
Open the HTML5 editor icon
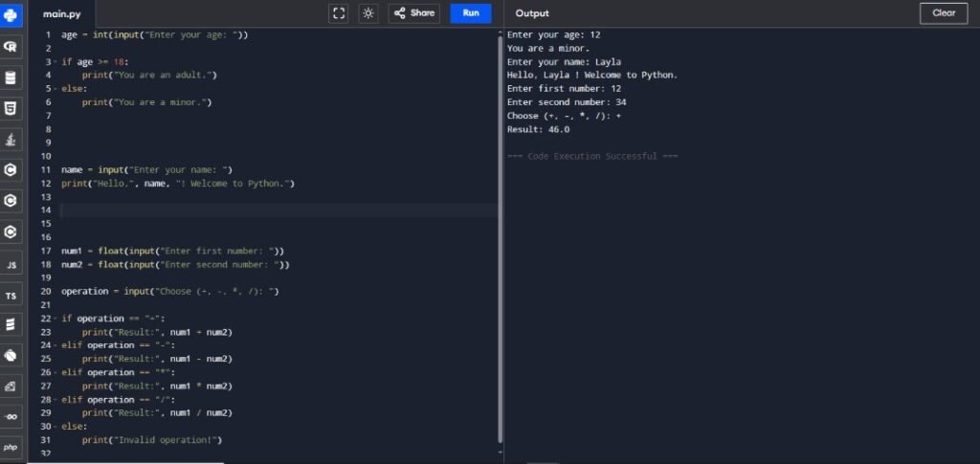(11, 108)
